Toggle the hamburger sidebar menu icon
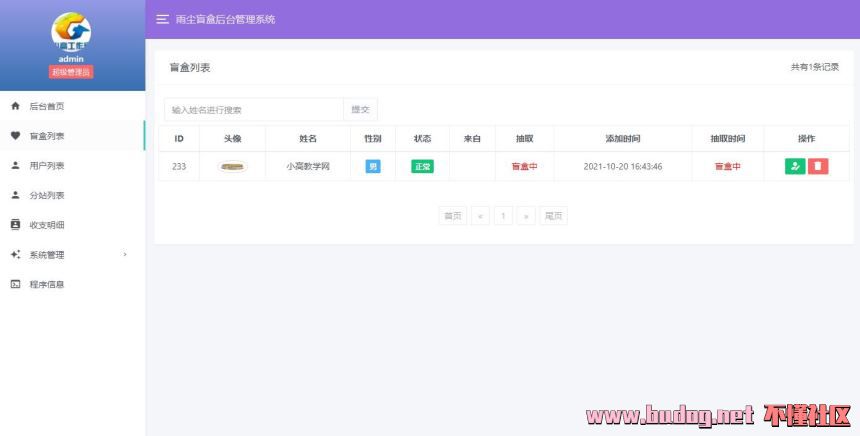This screenshot has width=860, height=436. (162, 19)
